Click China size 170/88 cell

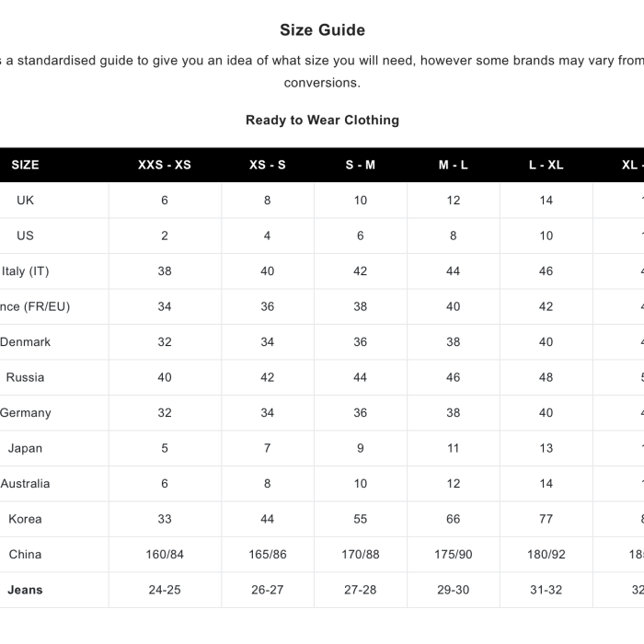coord(361,554)
